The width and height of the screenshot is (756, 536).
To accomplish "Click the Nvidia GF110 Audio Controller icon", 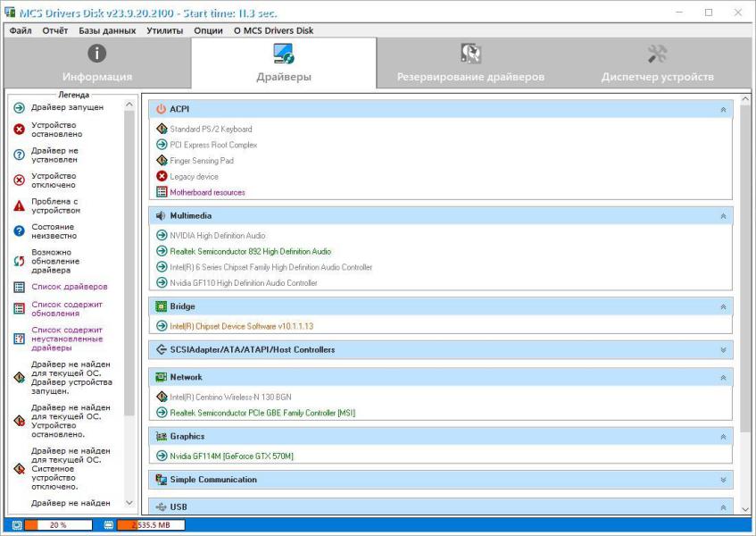I will [162, 282].
